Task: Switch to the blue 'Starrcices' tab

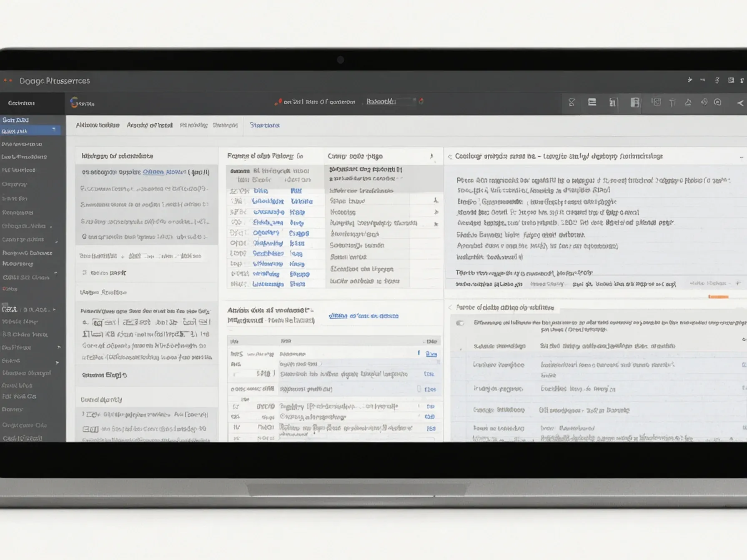Action: pos(264,125)
